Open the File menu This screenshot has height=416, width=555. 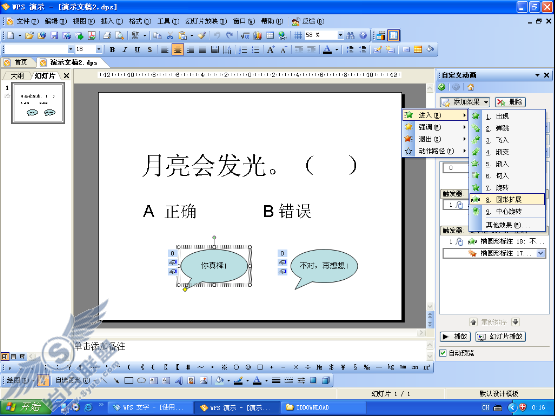[28, 22]
